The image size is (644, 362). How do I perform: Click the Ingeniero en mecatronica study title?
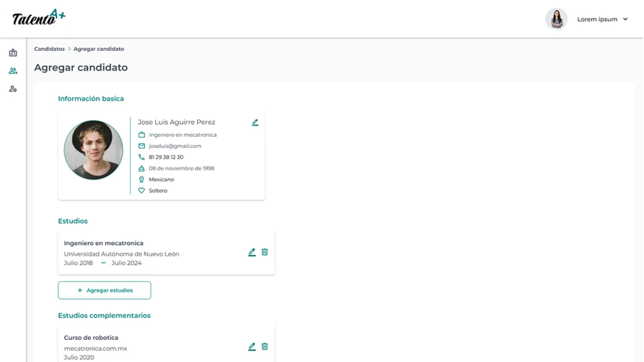104,243
